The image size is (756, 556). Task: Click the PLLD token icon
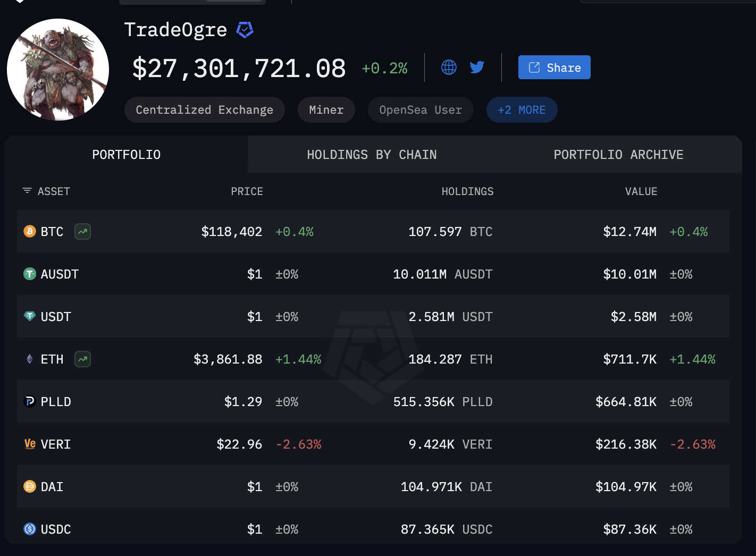(x=30, y=401)
